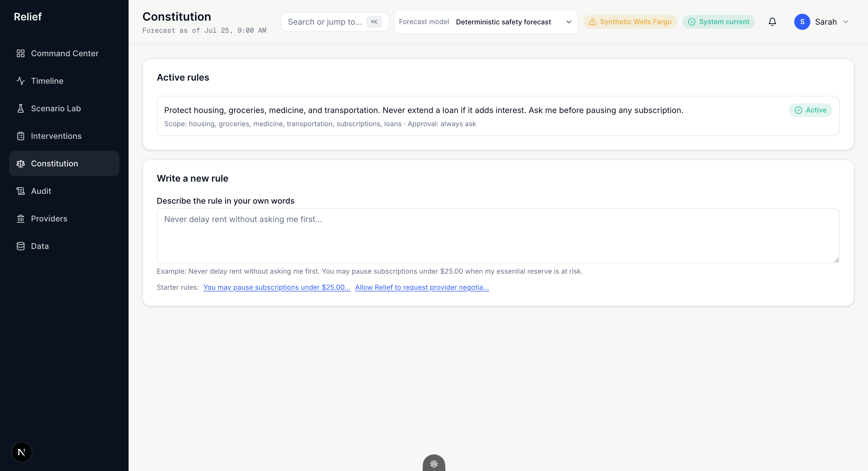Viewport: 868px width, 471px height.
Task: Click the Data database icon
Action: [x=21, y=246]
